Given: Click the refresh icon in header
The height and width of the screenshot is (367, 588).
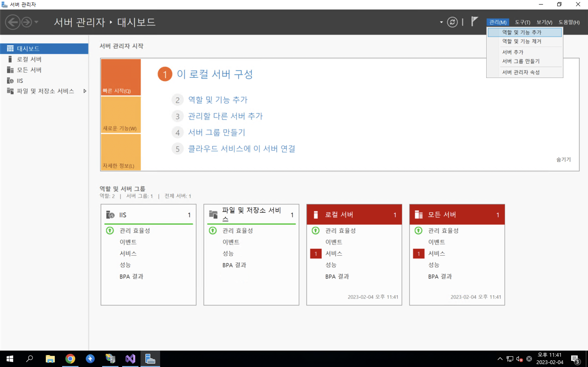Looking at the screenshot, I should tap(452, 22).
